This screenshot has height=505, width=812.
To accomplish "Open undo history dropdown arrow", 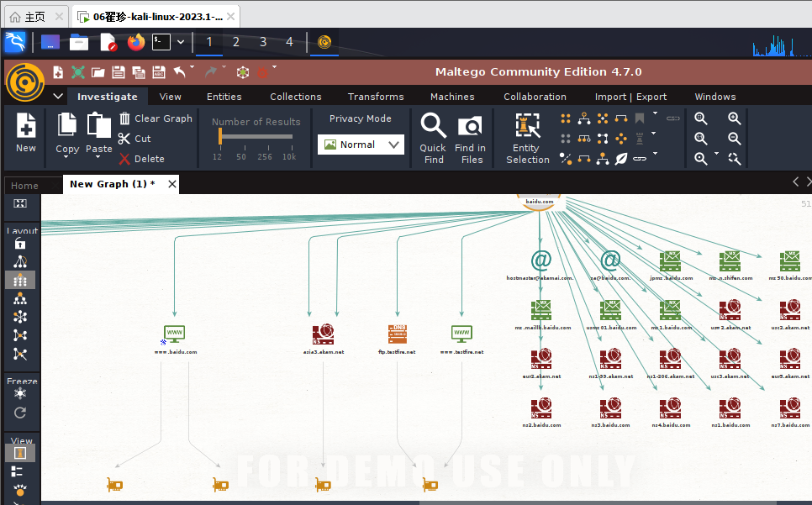I will pos(192,66).
